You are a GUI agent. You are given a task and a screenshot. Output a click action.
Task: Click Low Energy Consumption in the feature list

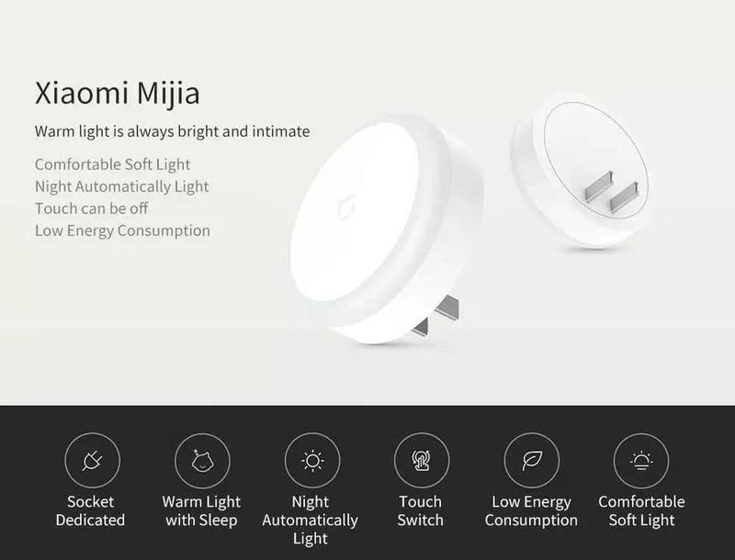pos(122,230)
